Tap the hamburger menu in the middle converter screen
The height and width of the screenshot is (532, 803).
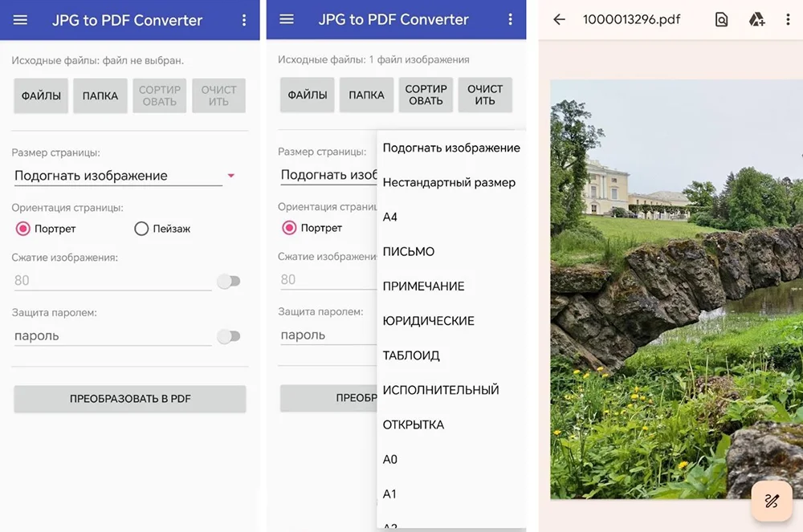pyautogui.click(x=287, y=19)
